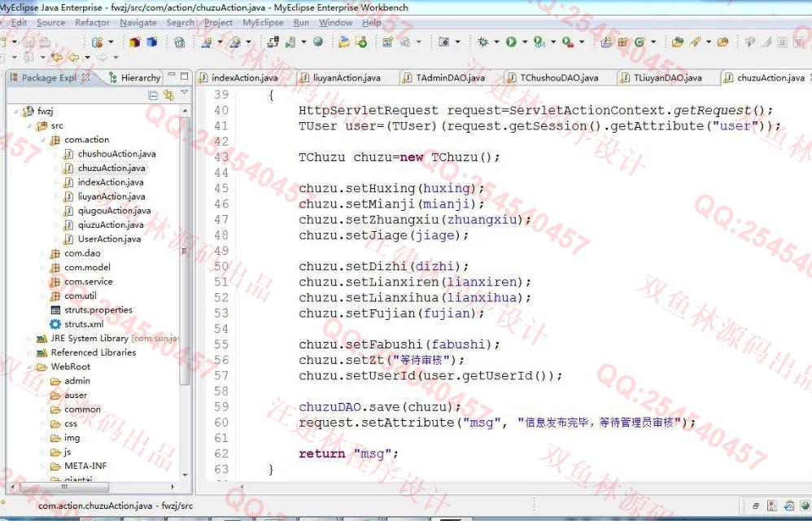812x521 pixels.
Task: Select com.service package in tree
Action: 88,282
